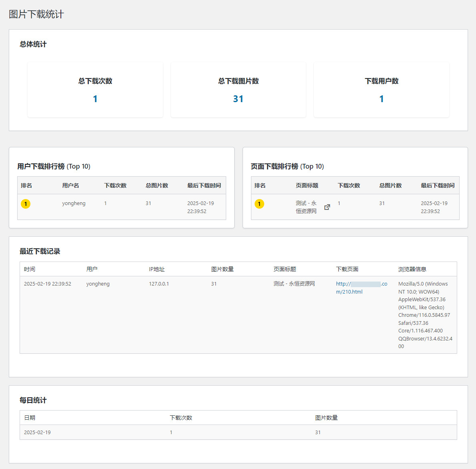
Task: Select the 2025-02-19 date in 每日统计
Action: click(x=37, y=432)
